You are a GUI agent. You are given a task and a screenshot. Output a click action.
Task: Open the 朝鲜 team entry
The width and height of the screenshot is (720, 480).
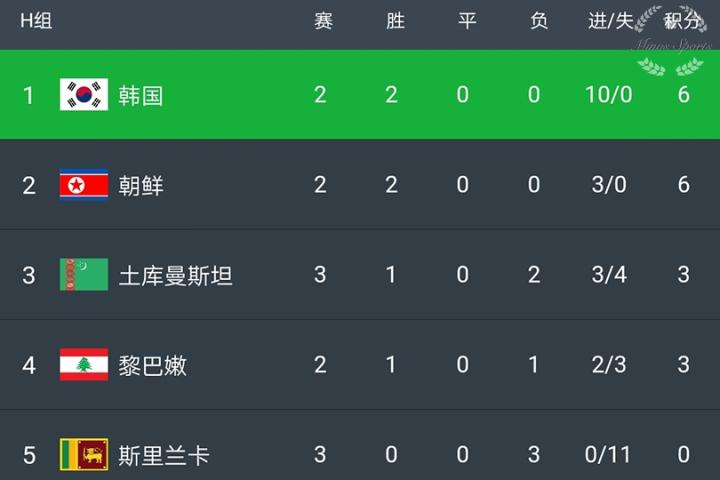(x=141, y=185)
